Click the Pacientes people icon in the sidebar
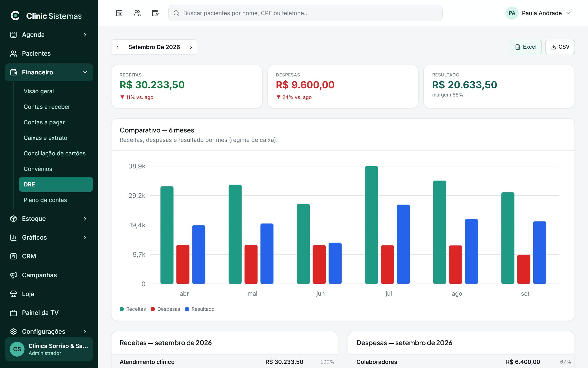 (x=14, y=54)
